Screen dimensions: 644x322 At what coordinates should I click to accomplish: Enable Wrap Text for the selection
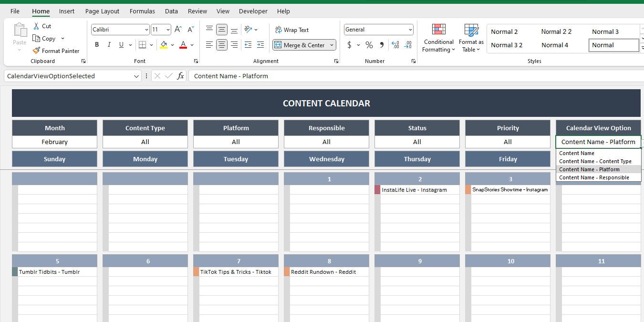click(x=291, y=30)
